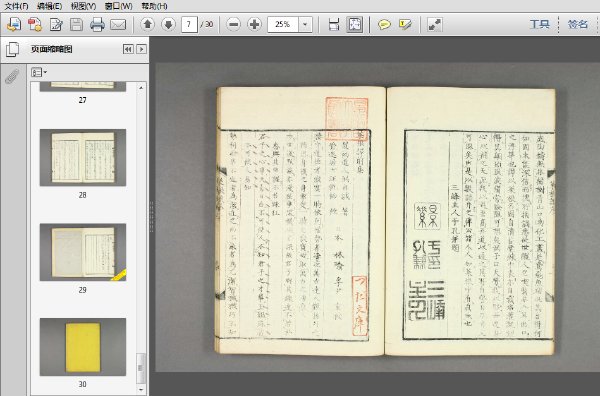Click the open file icon in toolbar

14,24
